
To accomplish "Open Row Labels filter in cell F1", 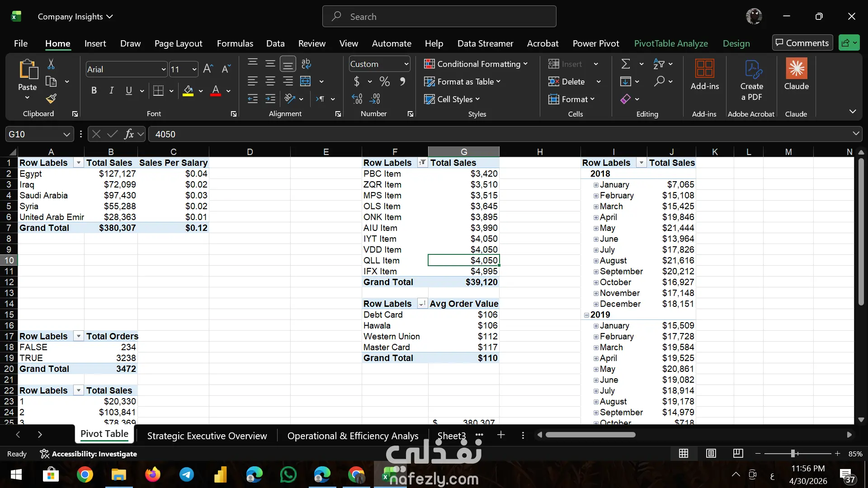I will coord(422,163).
